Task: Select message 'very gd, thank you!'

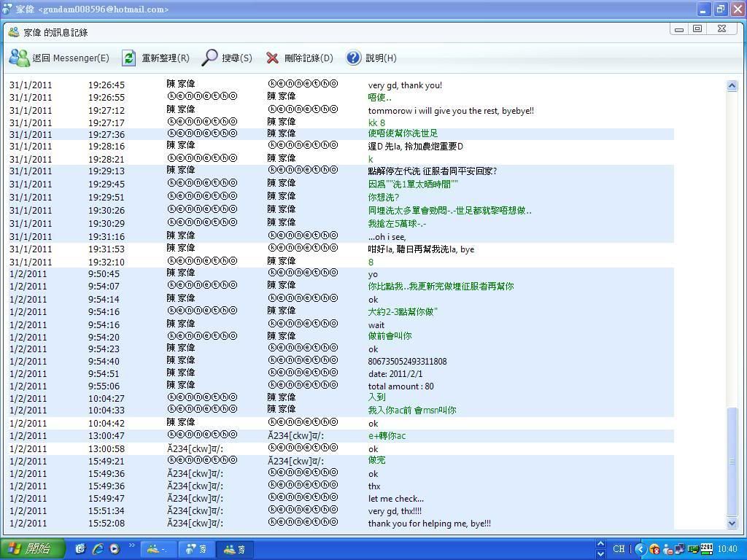Action: pyautogui.click(x=405, y=85)
